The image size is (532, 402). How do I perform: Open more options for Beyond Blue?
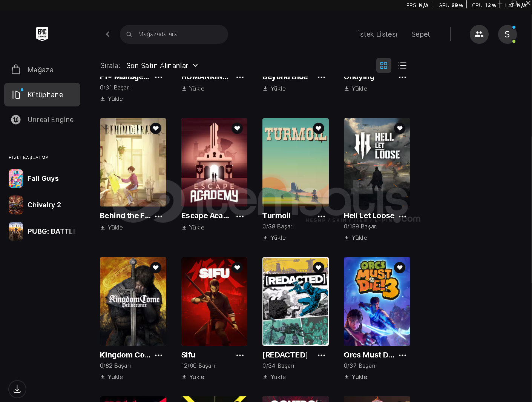click(322, 77)
